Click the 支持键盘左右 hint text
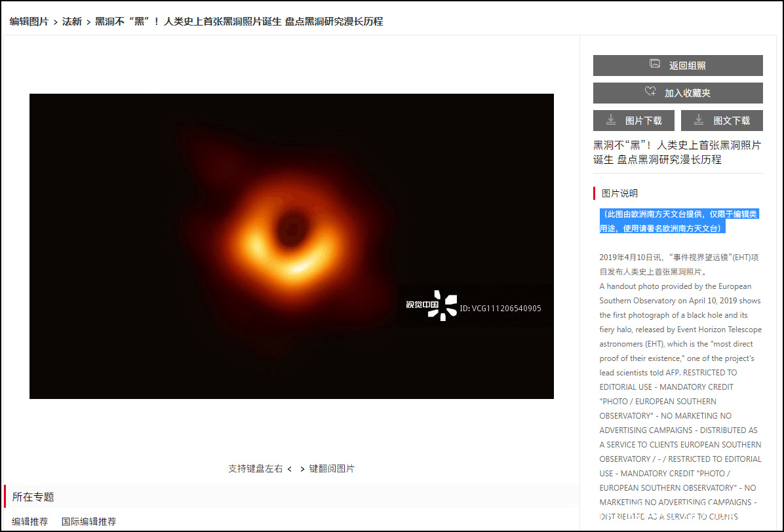This screenshot has height=532, width=784. 256,468
